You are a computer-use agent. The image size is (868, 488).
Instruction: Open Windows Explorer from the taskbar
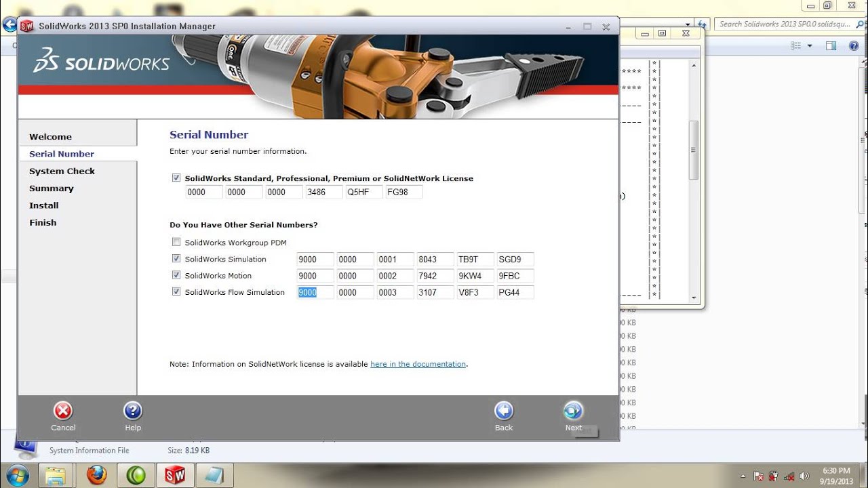click(x=56, y=475)
